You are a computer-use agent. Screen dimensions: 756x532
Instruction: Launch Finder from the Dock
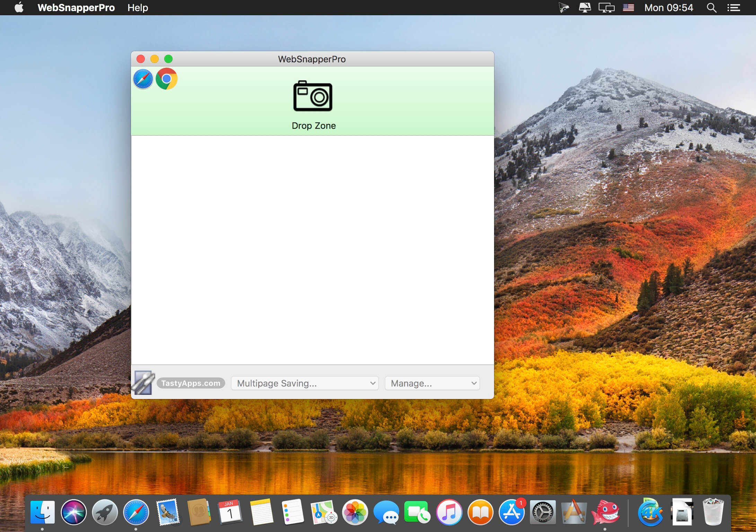[x=42, y=512]
